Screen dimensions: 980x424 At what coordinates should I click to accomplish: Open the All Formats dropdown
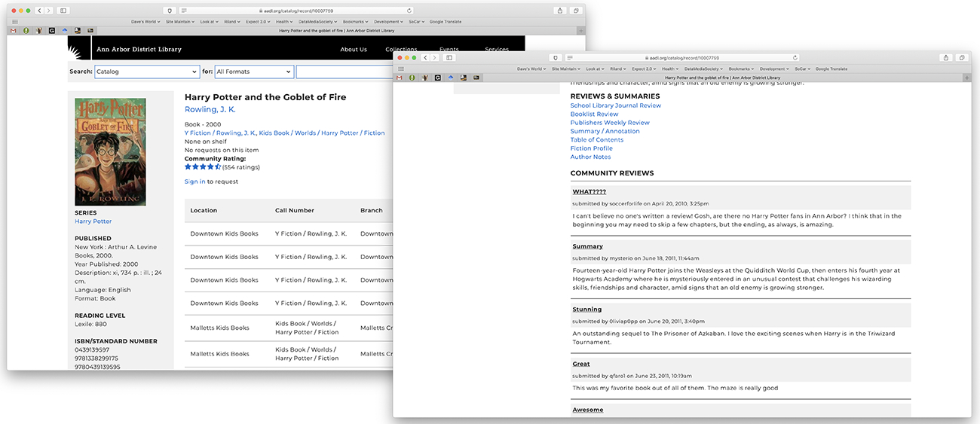[254, 72]
